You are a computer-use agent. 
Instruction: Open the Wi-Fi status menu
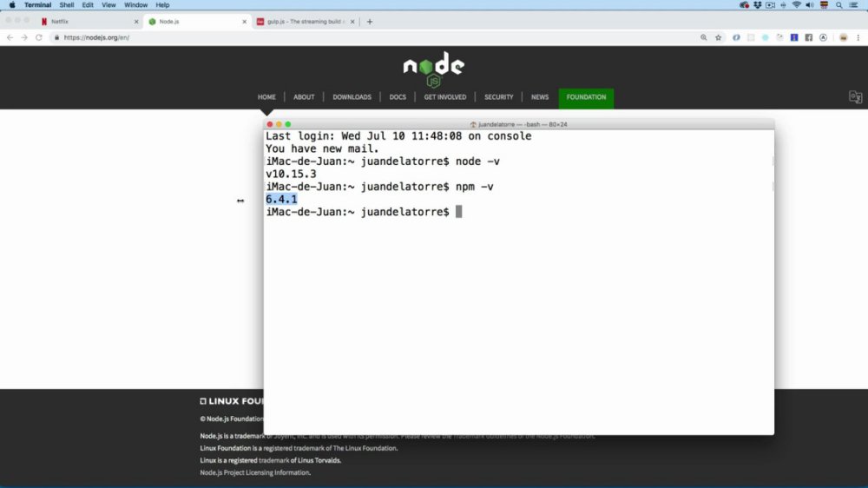click(797, 5)
